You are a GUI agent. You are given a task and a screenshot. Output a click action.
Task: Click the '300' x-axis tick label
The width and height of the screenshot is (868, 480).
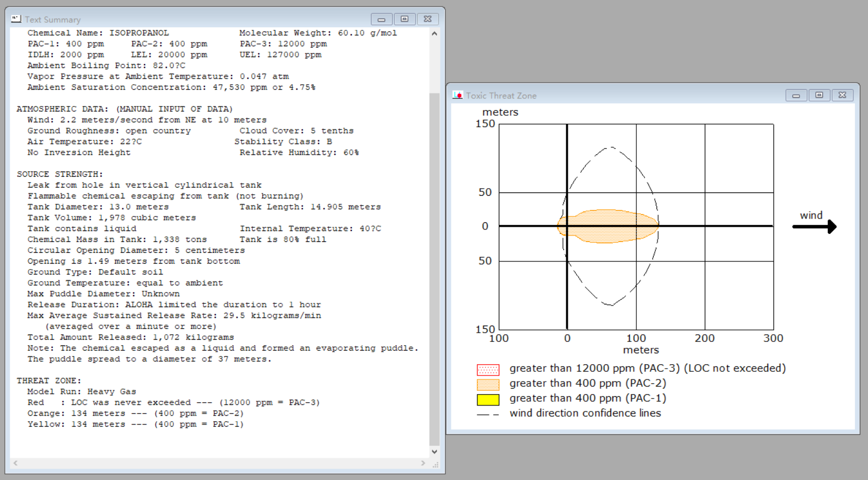coord(773,338)
